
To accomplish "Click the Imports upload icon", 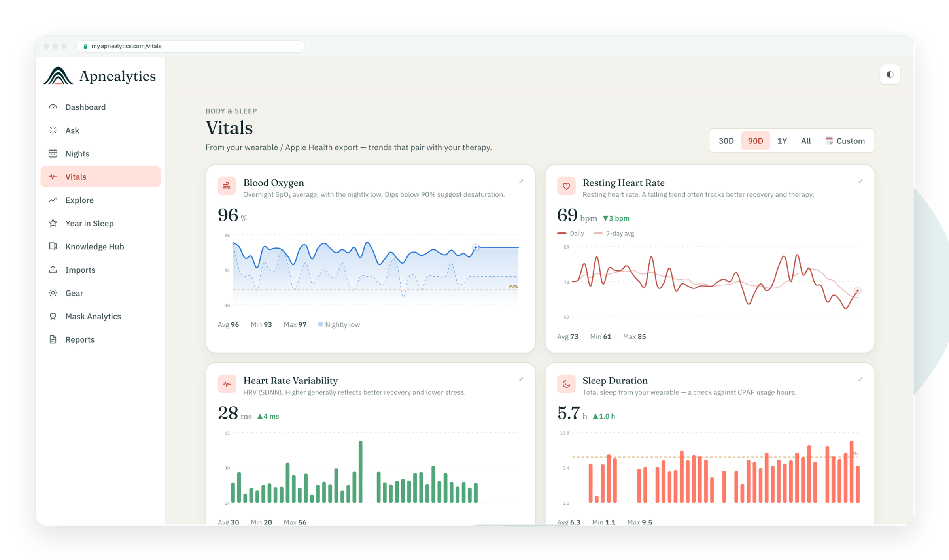I will click(53, 270).
